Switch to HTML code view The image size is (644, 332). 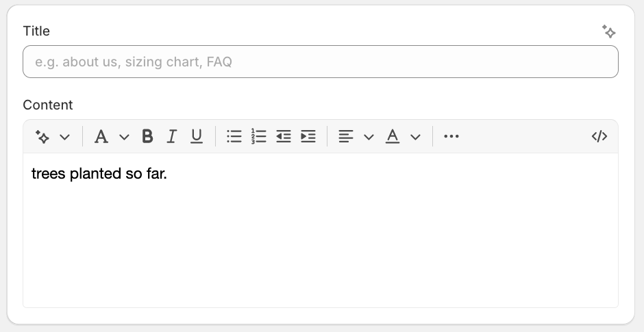point(599,136)
